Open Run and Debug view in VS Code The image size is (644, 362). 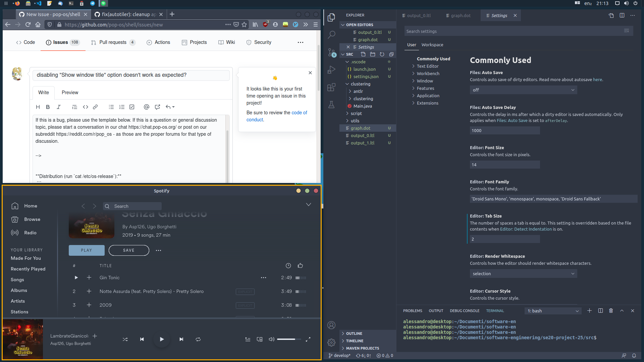click(x=331, y=70)
